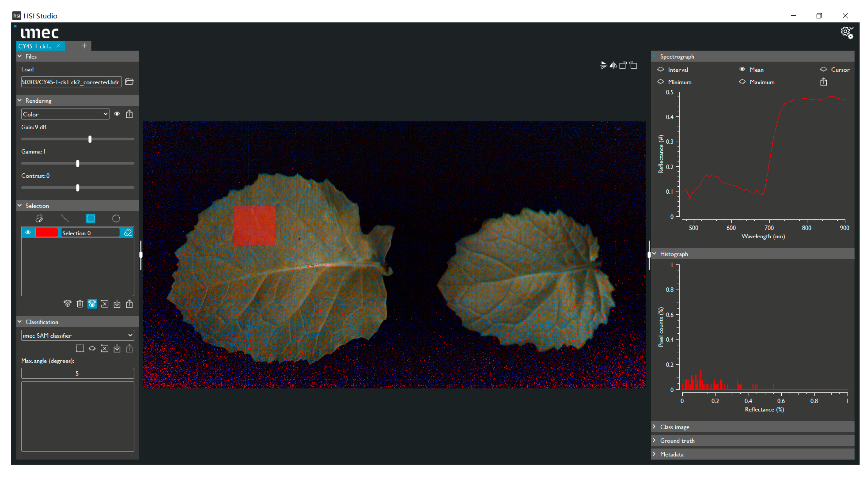The image size is (868, 477).
Task: Flip image horizontally using mirror icon
Action: (x=613, y=65)
